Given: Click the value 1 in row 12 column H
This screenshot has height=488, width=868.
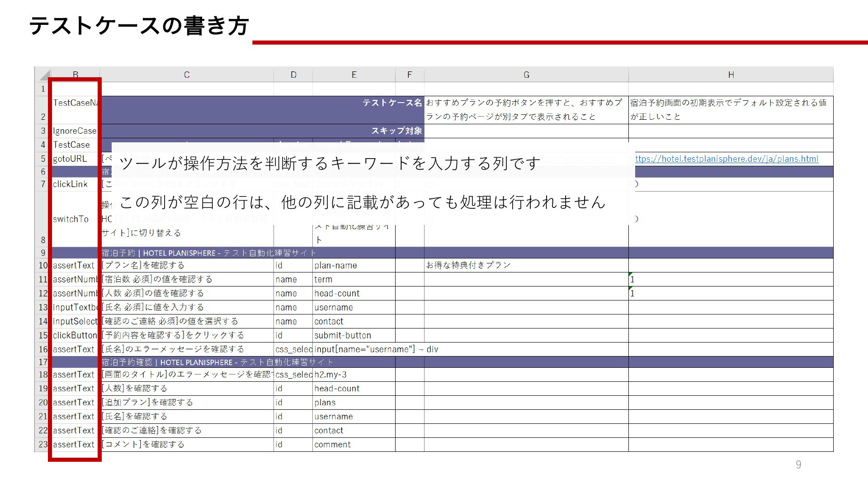Looking at the screenshot, I should [x=731, y=293].
